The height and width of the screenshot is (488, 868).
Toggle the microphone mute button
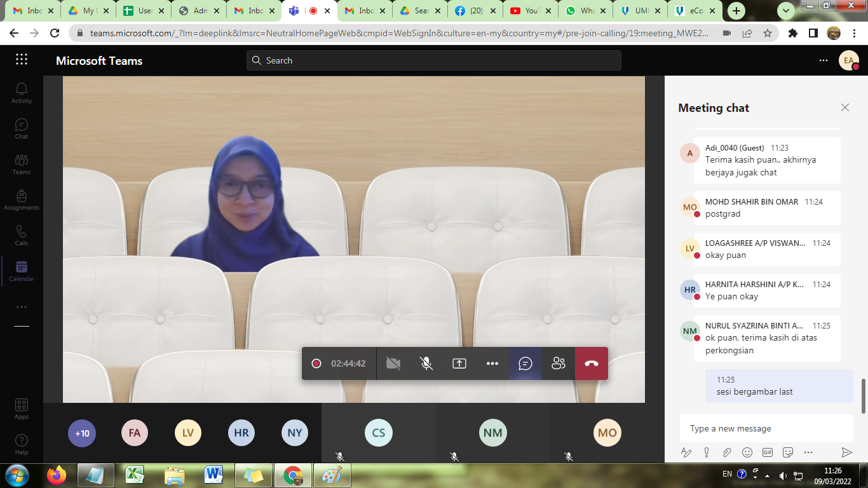point(426,363)
